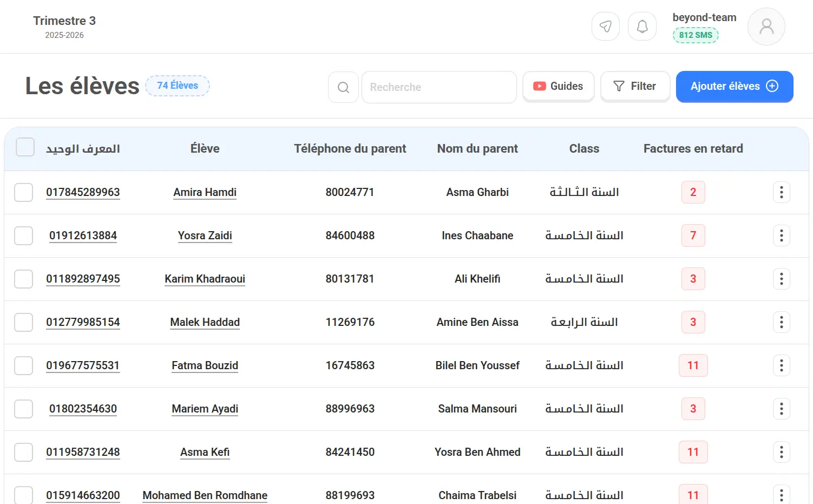The height and width of the screenshot is (504, 813).
Task: Open Amira Hamdi student profile link
Action: coord(205,192)
